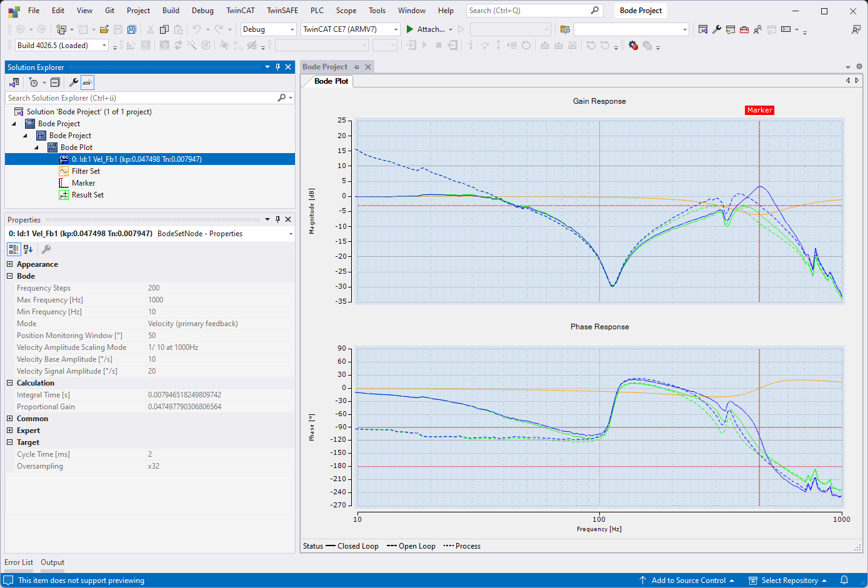This screenshot has height=588, width=868.
Task: Open the Error List tab
Action: coord(19,562)
